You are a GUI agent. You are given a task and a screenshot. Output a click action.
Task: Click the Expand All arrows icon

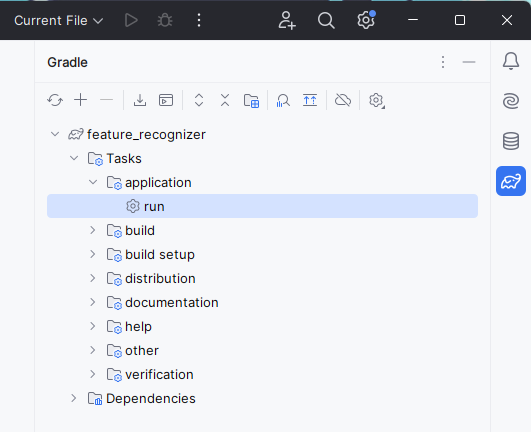pos(199,100)
